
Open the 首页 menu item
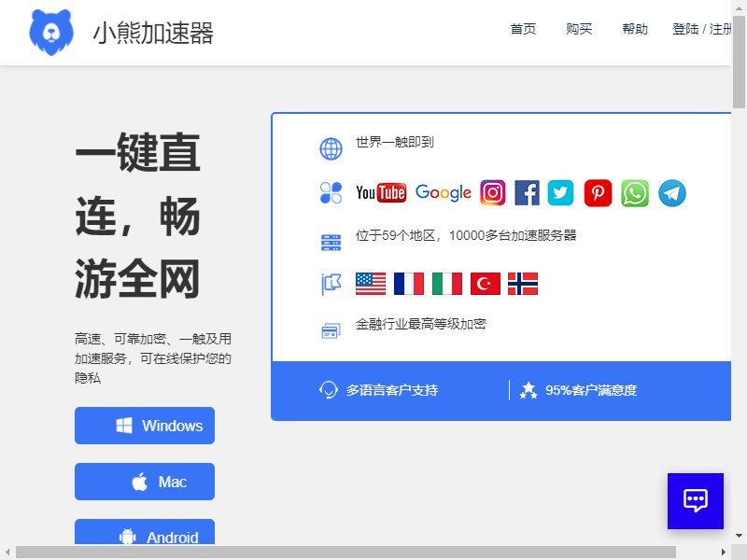(523, 29)
